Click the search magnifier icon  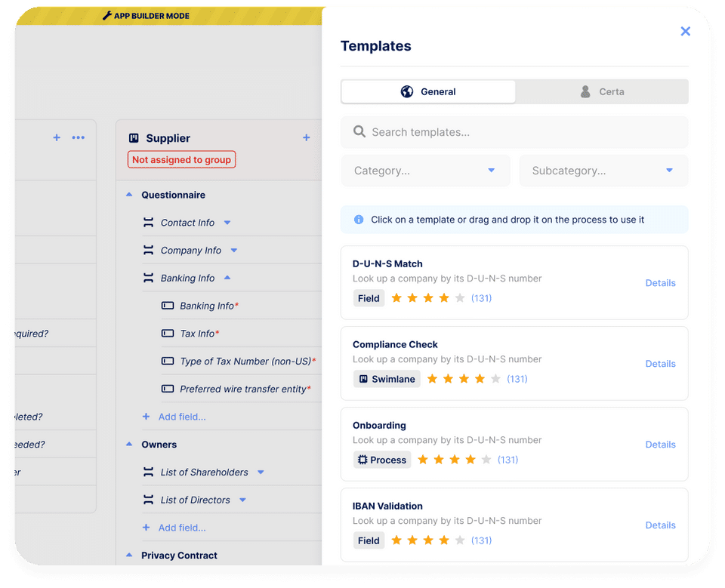point(359,132)
